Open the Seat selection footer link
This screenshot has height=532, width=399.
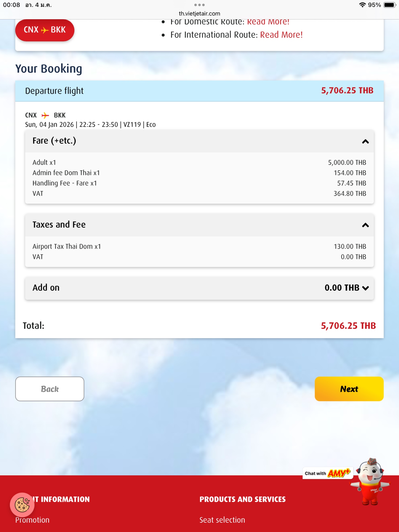(x=222, y=520)
